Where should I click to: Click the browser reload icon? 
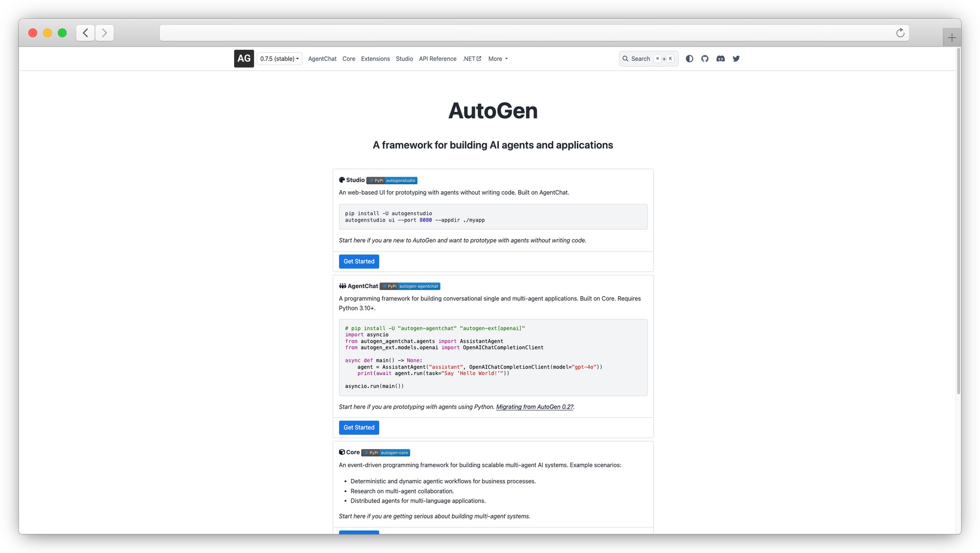point(900,33)
